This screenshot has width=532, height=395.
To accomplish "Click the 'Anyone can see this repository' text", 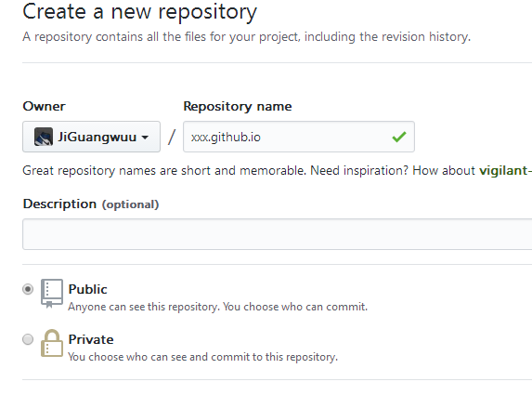I will click(x=218, y=307).
